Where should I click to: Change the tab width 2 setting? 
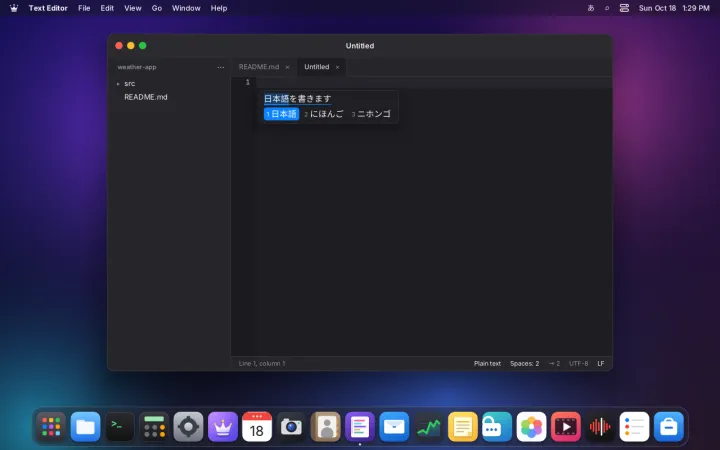(554, 363)
